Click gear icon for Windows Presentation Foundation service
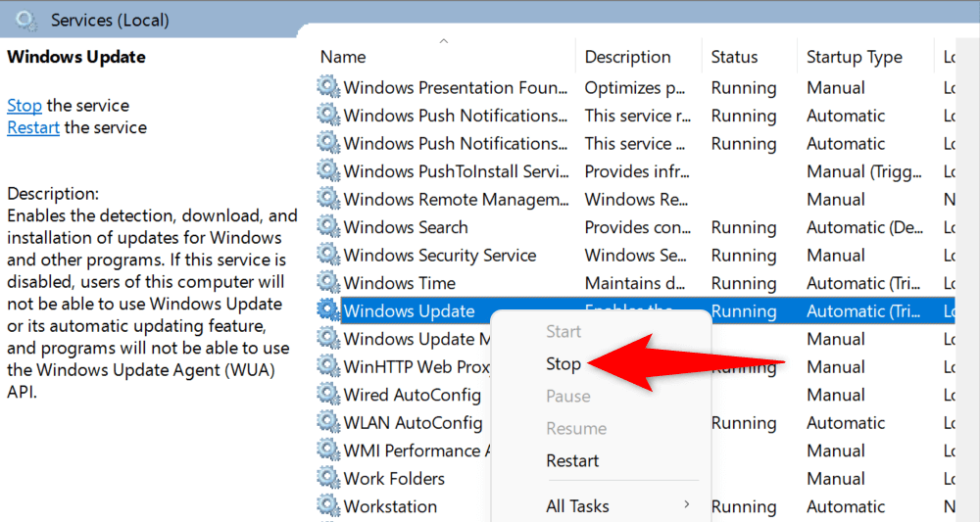 coord(328,87)
